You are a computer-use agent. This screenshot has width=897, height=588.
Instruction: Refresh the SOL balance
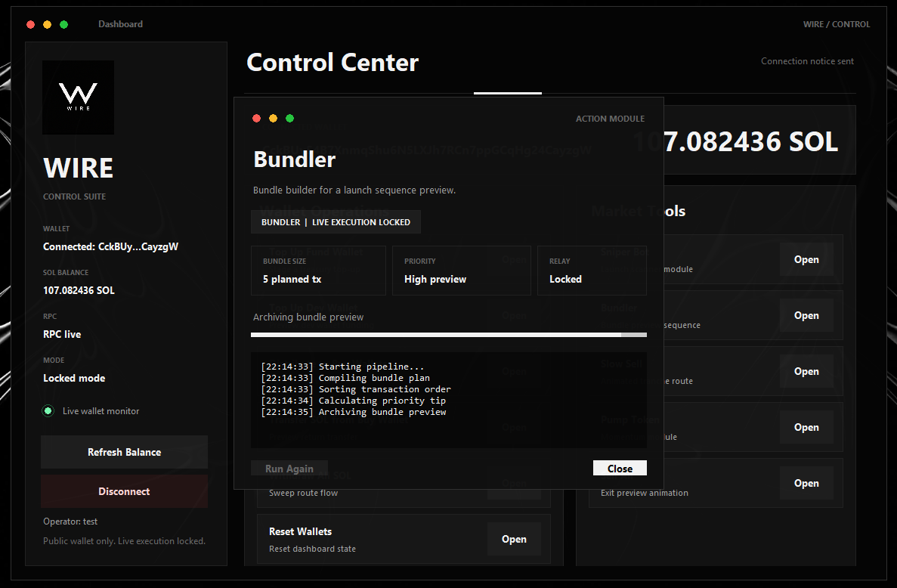(x=124, y=452)
